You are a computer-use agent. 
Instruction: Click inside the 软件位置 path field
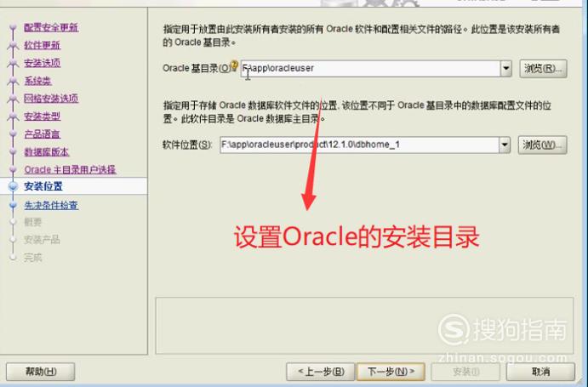pyautogui.click(x=359, y=145)
